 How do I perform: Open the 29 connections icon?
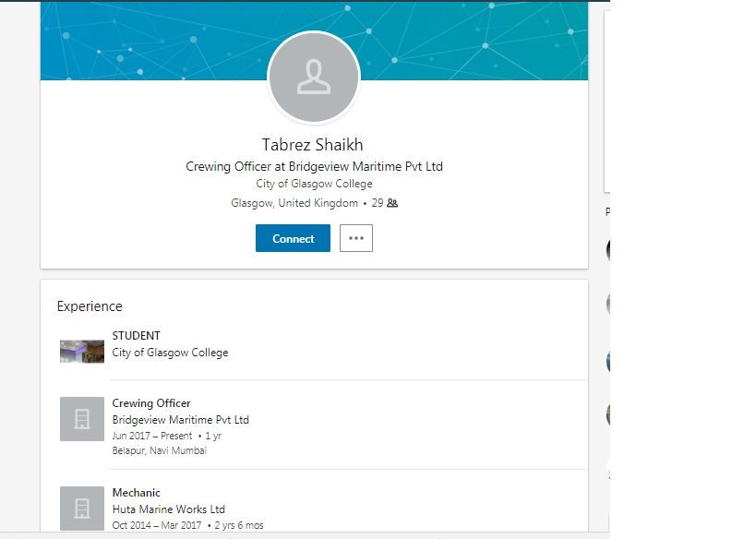click(x=392, y=203)
